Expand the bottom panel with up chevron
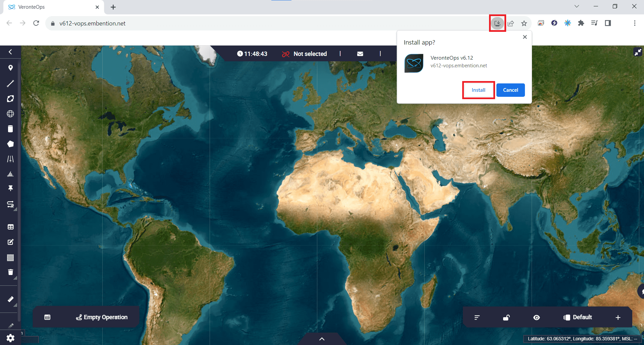This screenshot has height=345, width=644. pos(322,339)
